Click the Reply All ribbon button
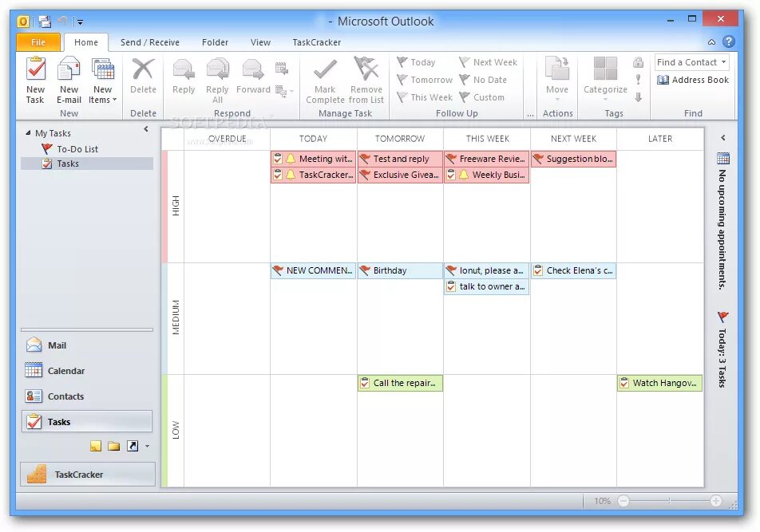 click(x=217, y=80)
